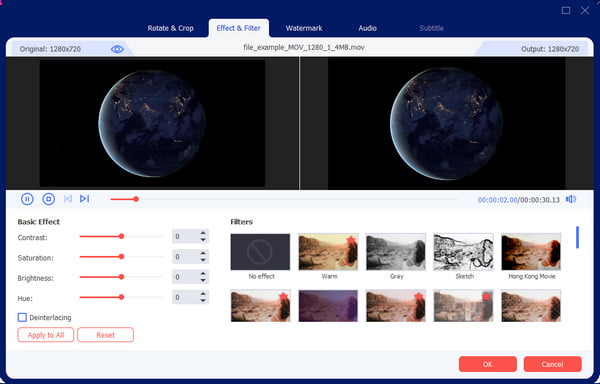Go to the previous frame
This screenshot has width=600, height=384.
click(x=68, y=199)
